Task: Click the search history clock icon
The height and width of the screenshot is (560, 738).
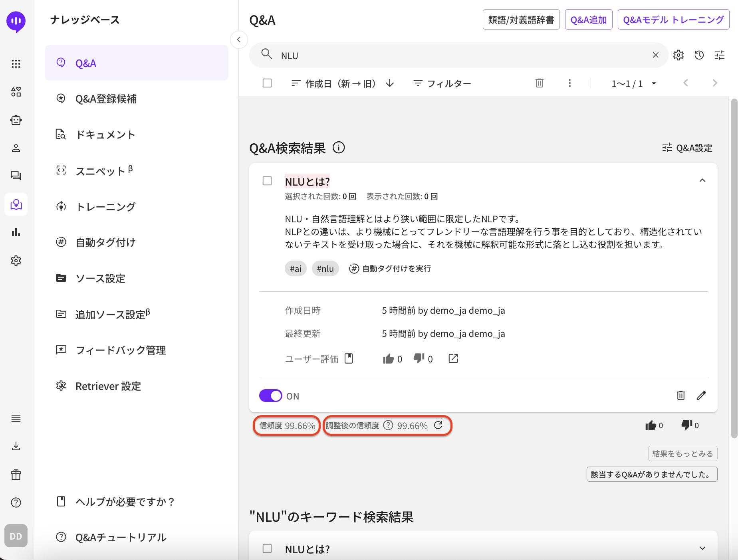Action: click(699, 55)
